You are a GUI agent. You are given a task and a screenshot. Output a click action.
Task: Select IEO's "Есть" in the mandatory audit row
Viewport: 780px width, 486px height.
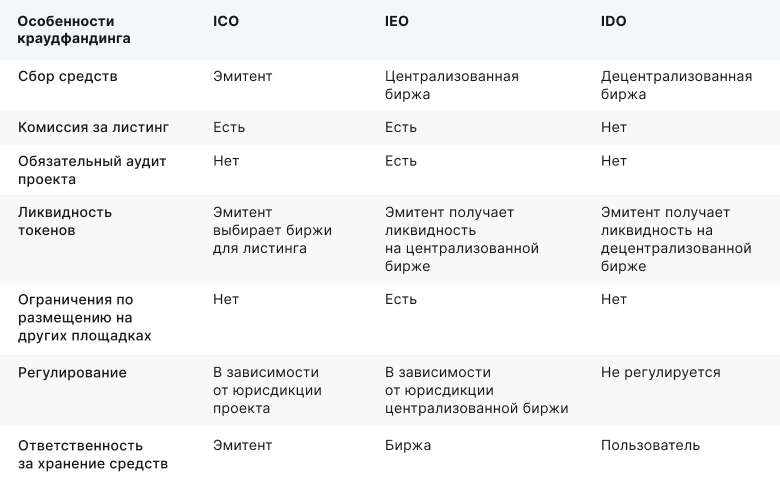tap(401, 161)
